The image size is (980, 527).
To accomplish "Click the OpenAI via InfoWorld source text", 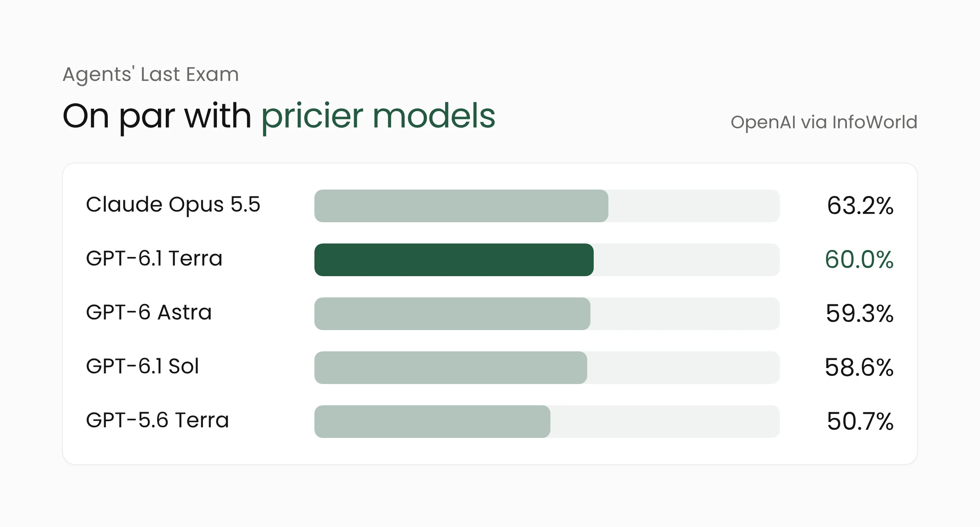I will 824,122.
